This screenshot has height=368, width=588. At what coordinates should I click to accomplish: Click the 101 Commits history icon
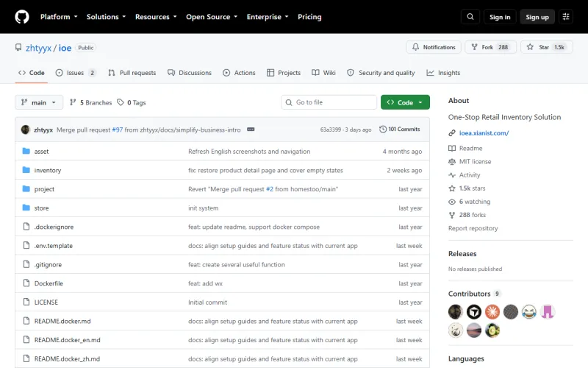tap(382, 130)
